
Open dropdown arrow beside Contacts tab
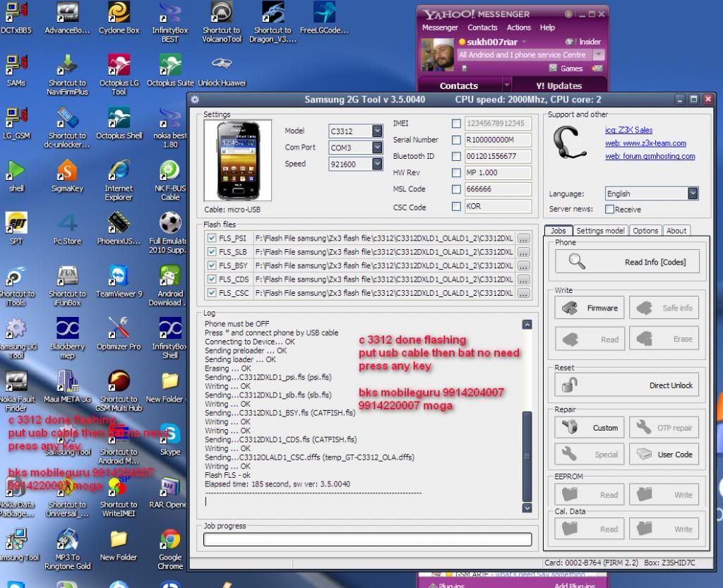(506, 85)
